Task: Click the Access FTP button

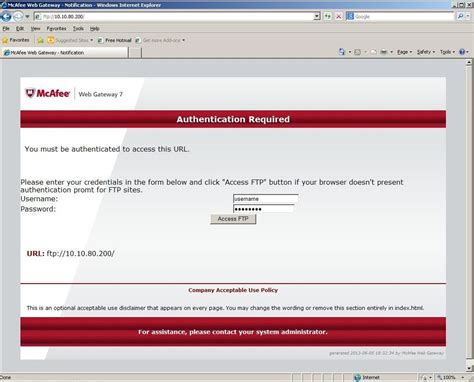Action: pos(233,219)
